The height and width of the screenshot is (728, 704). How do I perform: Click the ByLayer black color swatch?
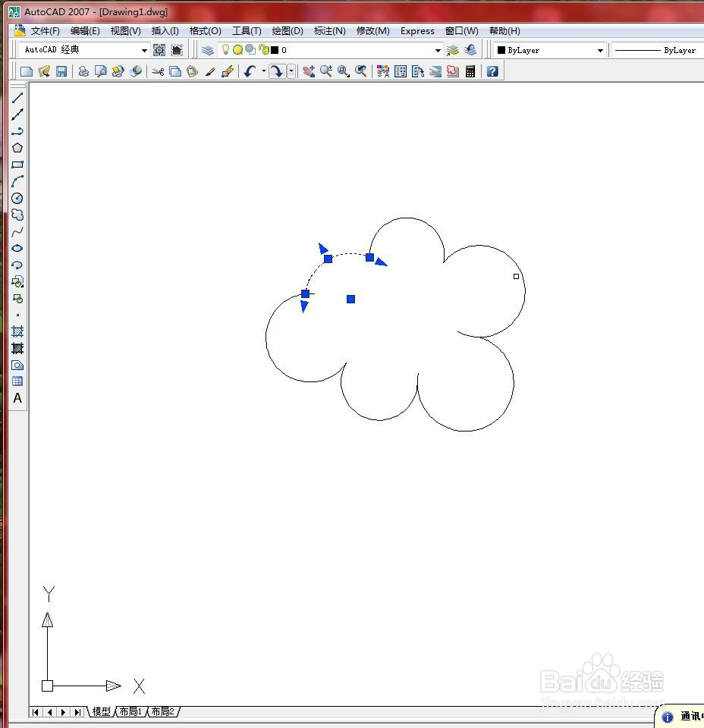coord(501,50)
